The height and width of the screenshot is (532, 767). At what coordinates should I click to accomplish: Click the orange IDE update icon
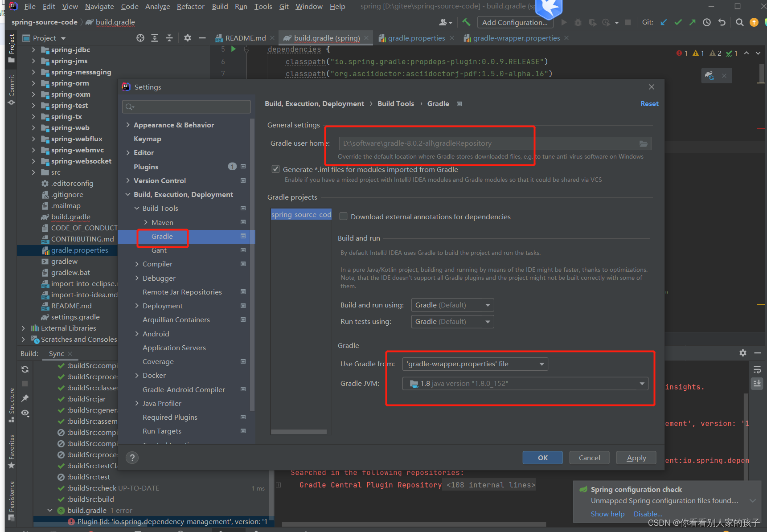pos(754,22)
